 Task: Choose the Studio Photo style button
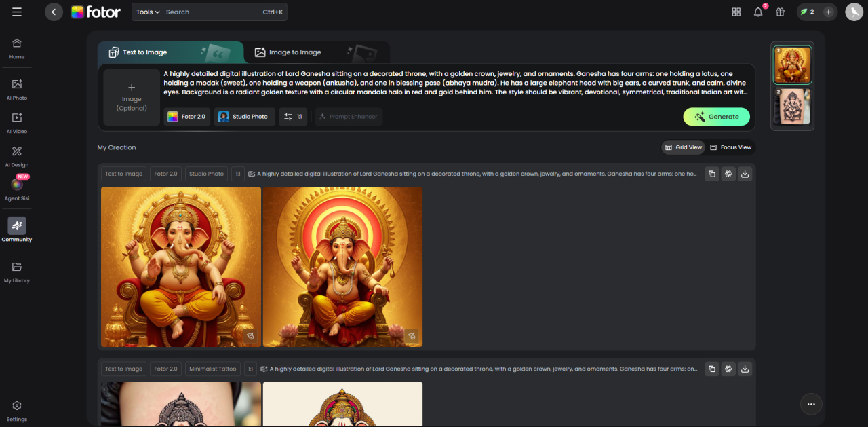coord(244,117)
